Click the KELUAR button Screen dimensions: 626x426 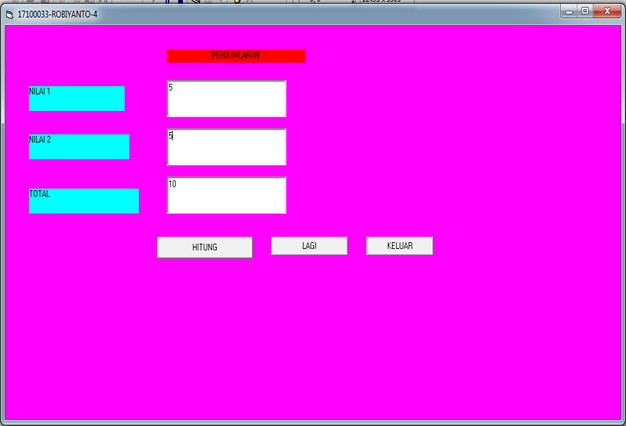point(400,246)
